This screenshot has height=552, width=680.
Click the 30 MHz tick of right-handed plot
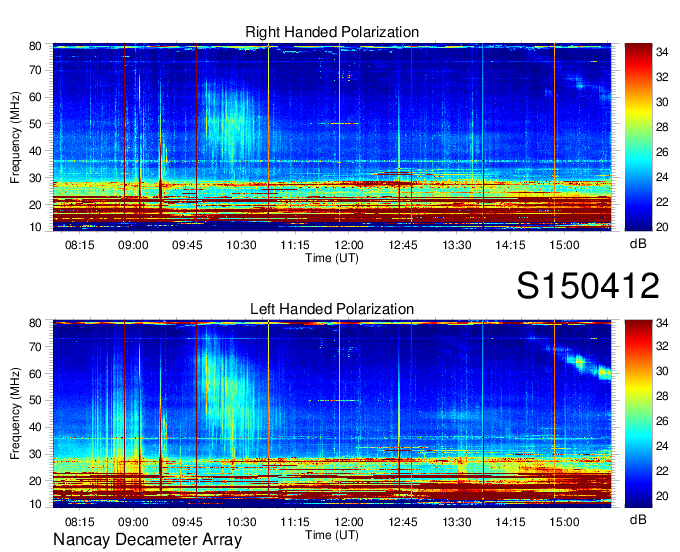click(36, 178)
